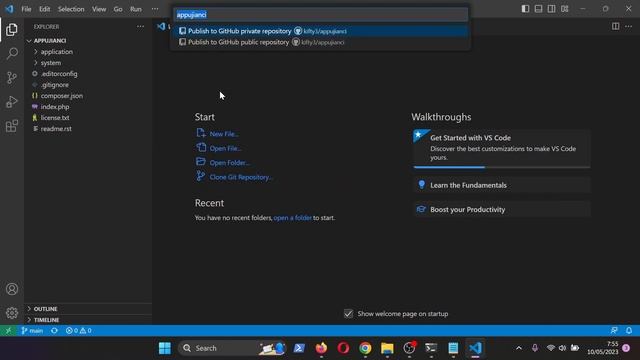This screenshot has width=640, height=360.
Task: Open the Search view in activity bar
Action: click(x=12, y=53)
